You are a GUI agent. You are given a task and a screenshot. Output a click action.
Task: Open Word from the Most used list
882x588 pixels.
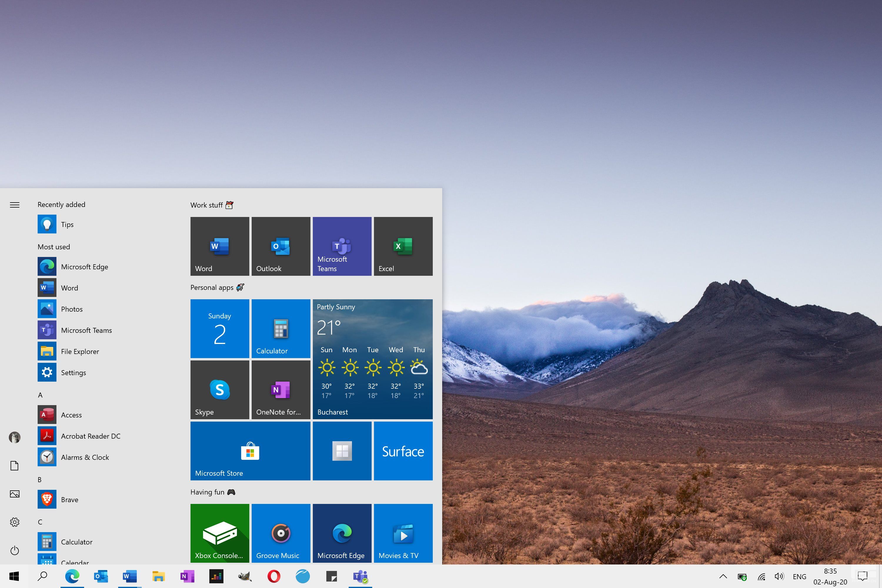tap(69, 288)
